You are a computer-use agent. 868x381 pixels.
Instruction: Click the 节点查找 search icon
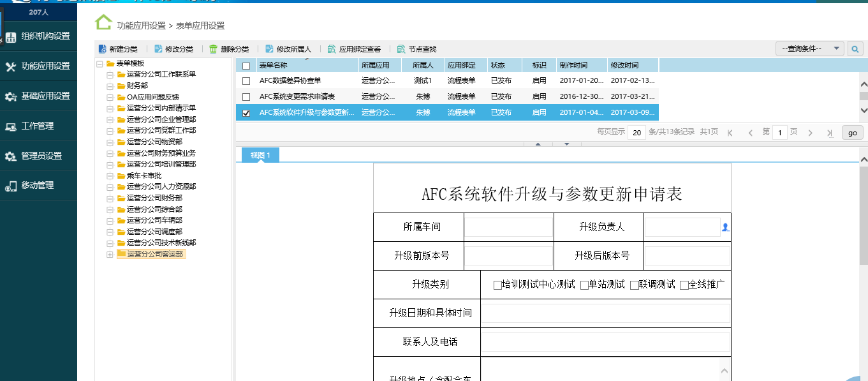(401, 48)
